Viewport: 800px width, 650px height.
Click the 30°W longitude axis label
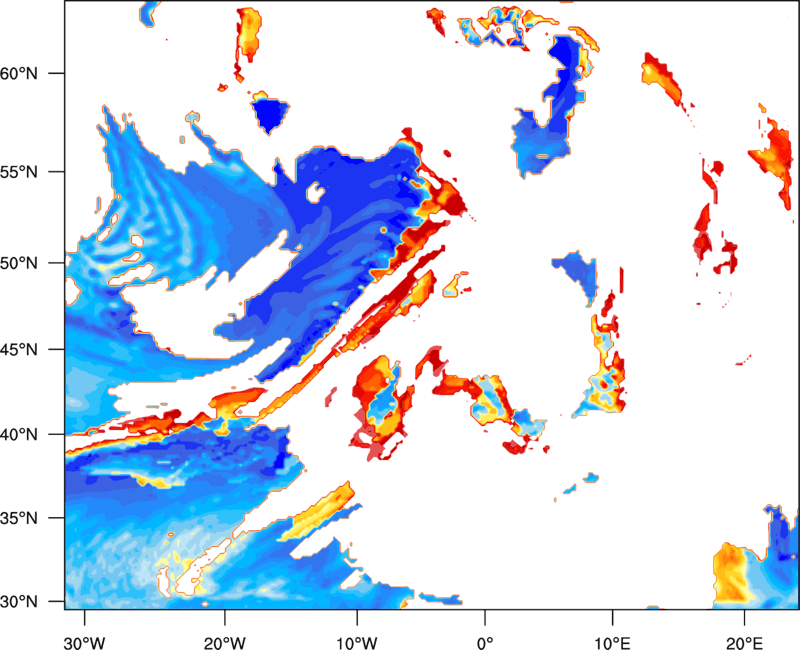coord(84,643)
